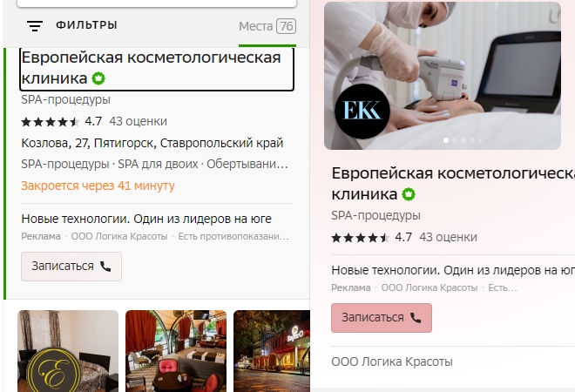Open hotel room thumbnail with E logo

pos(68,351)
